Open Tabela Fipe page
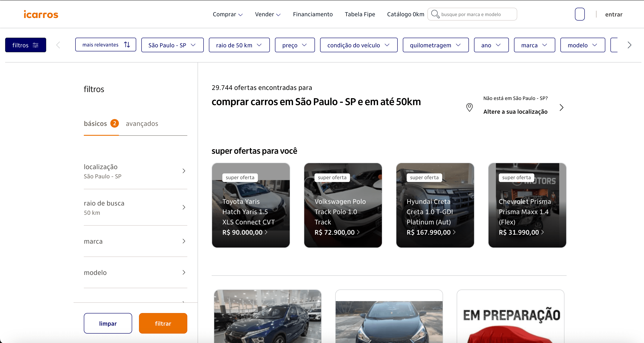Image resolution: width=644 pixels, height=343 pixels. 360,14
